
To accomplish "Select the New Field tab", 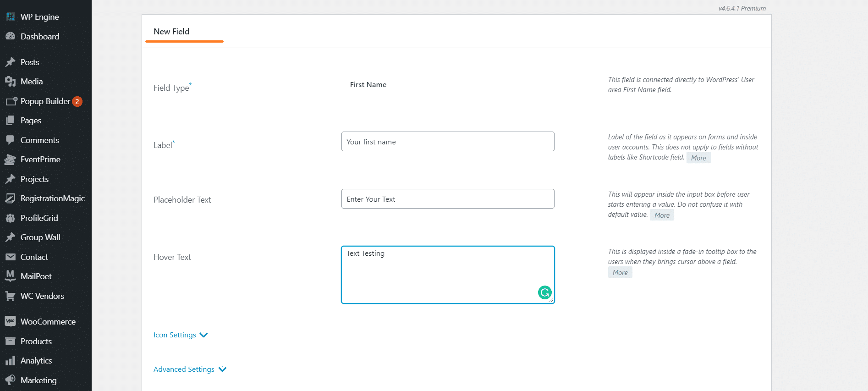I will [171, 32].
